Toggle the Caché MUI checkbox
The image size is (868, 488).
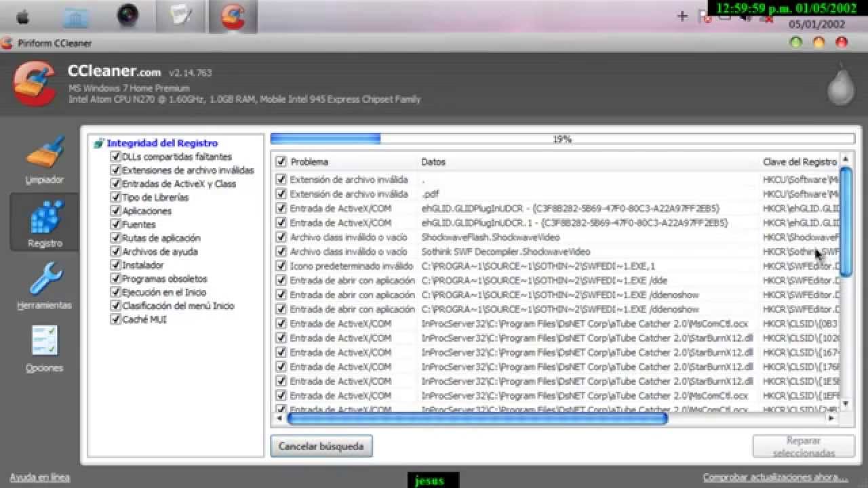point(115,319)
